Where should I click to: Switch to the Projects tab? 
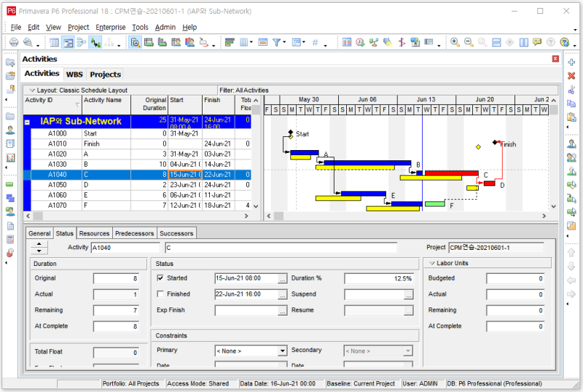105,74
